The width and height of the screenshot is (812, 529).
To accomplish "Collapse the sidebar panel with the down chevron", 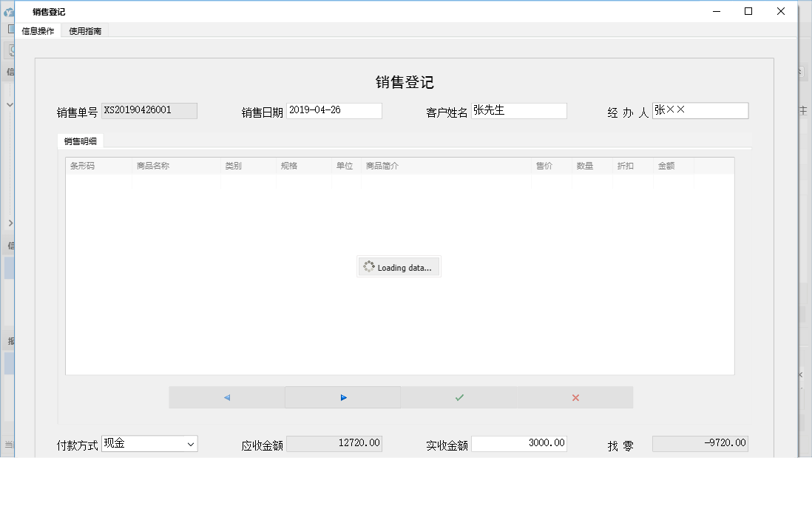I will (10, 104).
